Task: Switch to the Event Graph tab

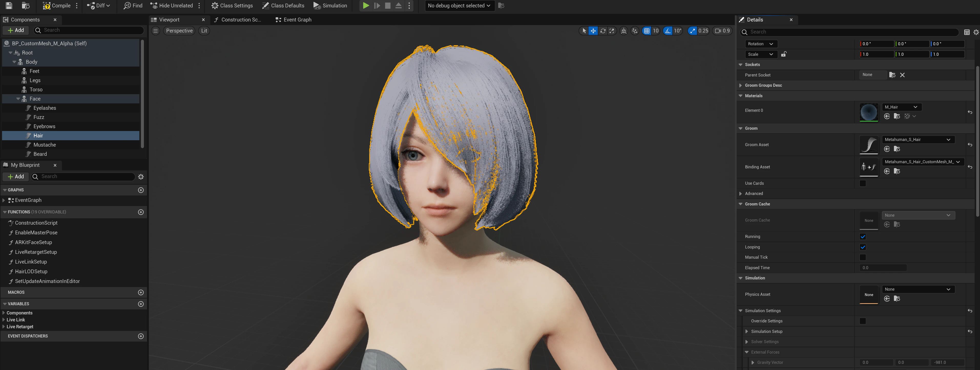Action: click(x=293, y=20)
